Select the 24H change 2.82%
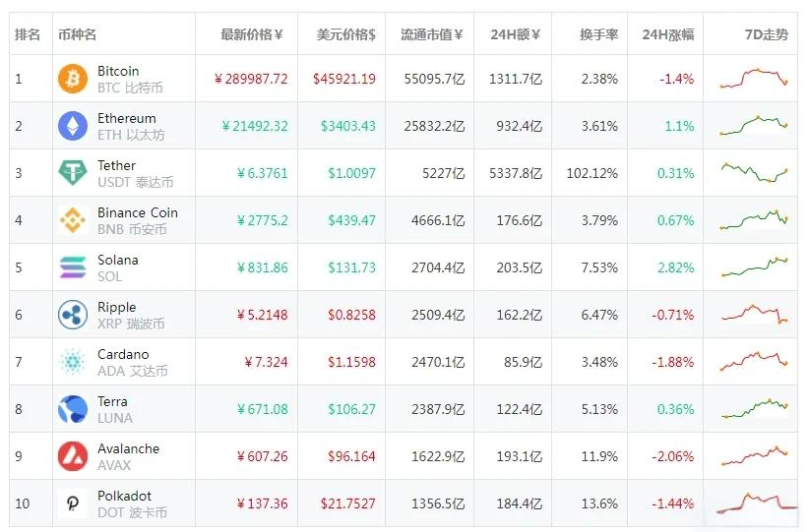This screenshot has height=532, width=809. [675, 267]
